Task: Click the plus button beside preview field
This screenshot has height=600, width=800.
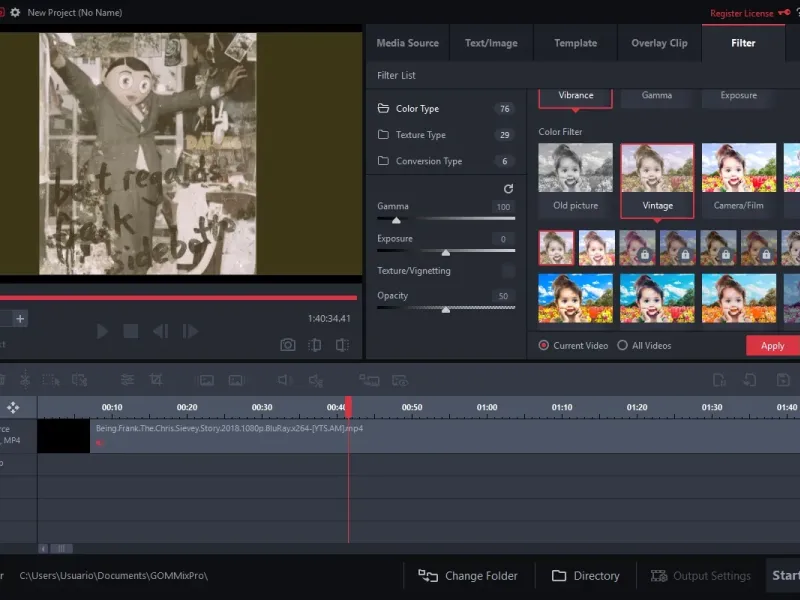Action: coord(20,318)
